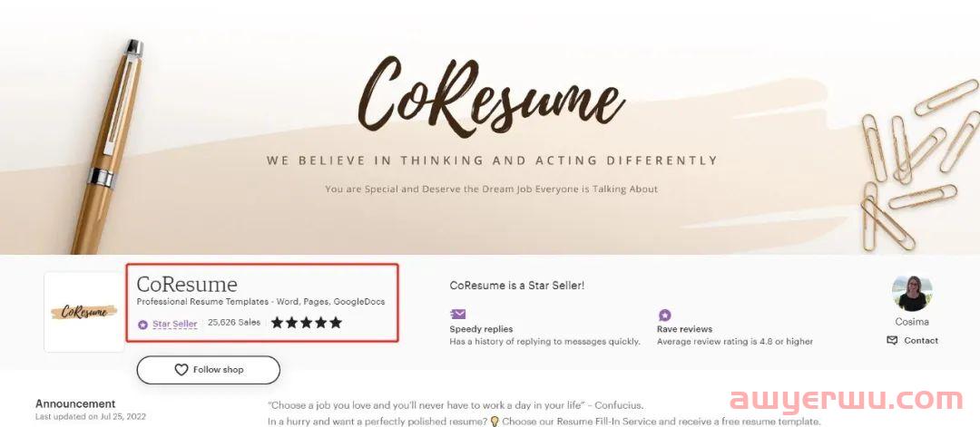The width and height of the screenshot is (980, 427).
Task: Click the Rave reviews label
Action: coord(684,329)
